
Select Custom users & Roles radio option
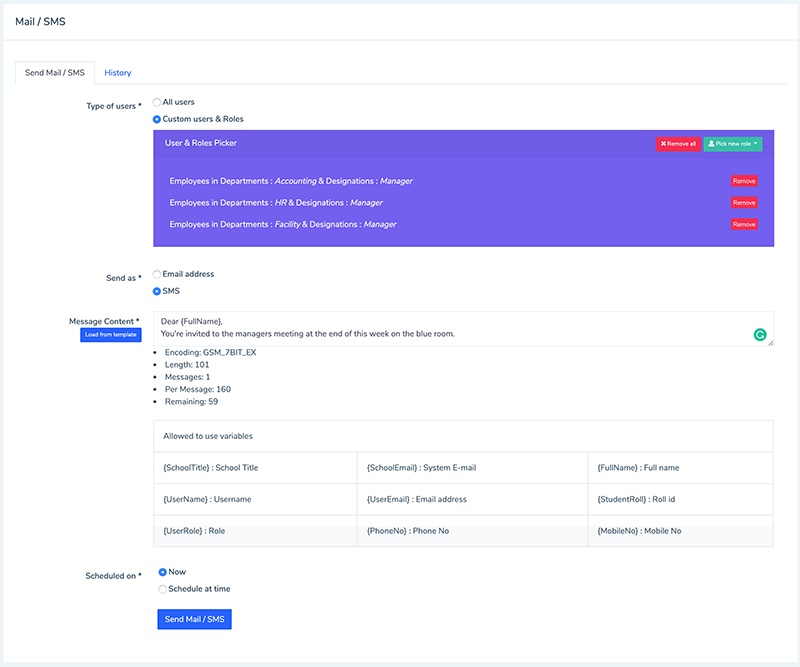click(157, 119)
